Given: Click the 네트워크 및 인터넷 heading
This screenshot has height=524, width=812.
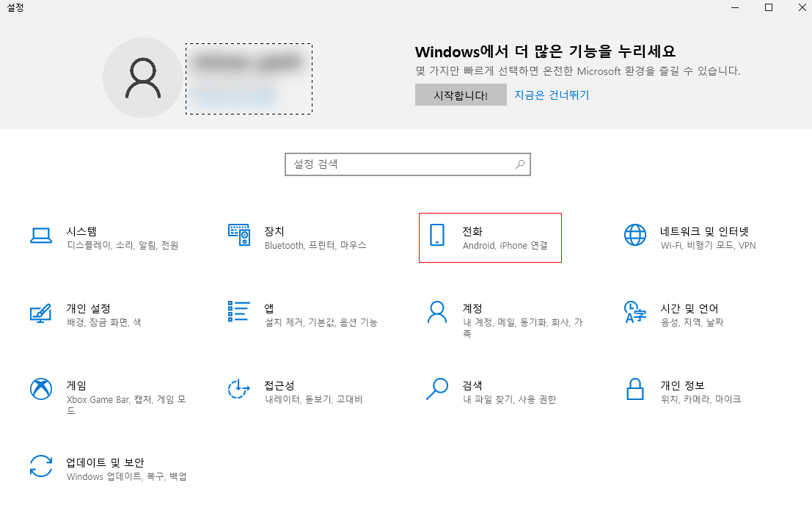Looking at the screenshot, I should click(x=704, y=231).
